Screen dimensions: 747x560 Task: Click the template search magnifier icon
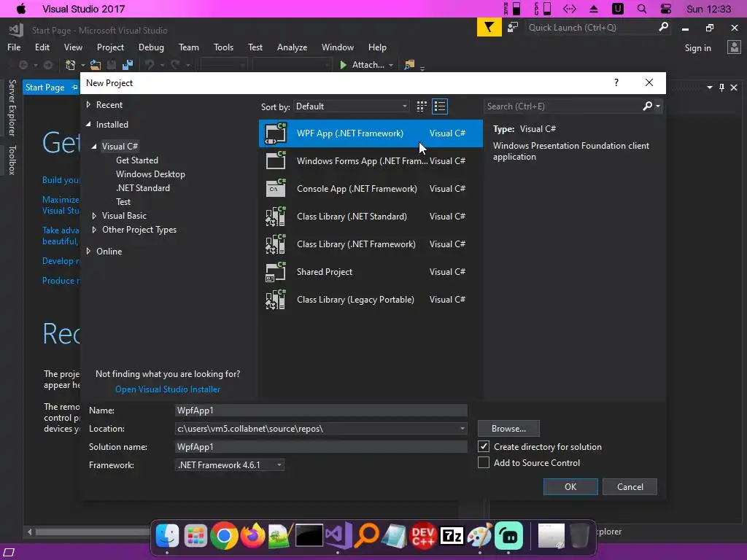coord(647,106)
